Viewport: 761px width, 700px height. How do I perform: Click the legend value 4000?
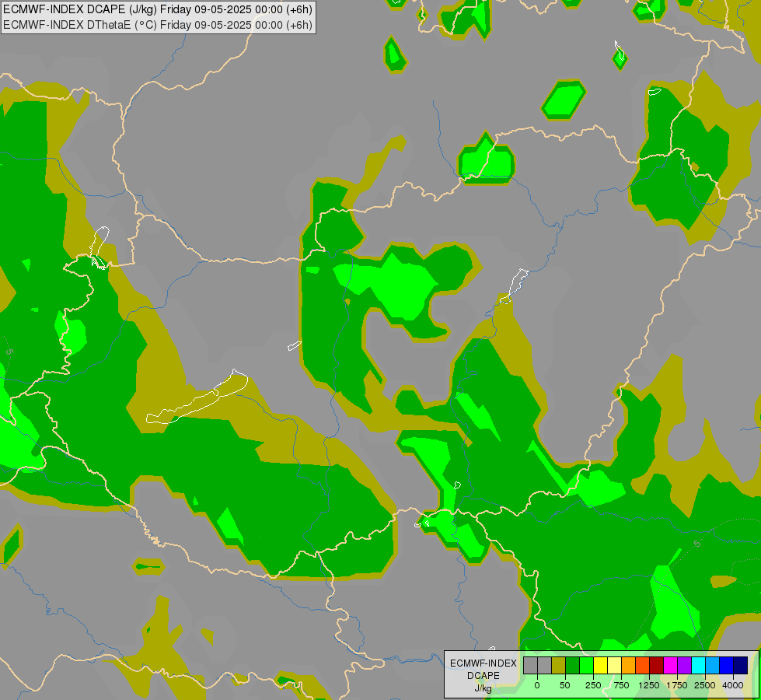click(733, 685)
